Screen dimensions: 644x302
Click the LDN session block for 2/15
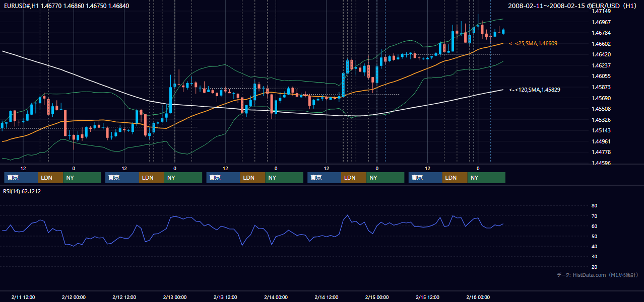click(455, 178)
